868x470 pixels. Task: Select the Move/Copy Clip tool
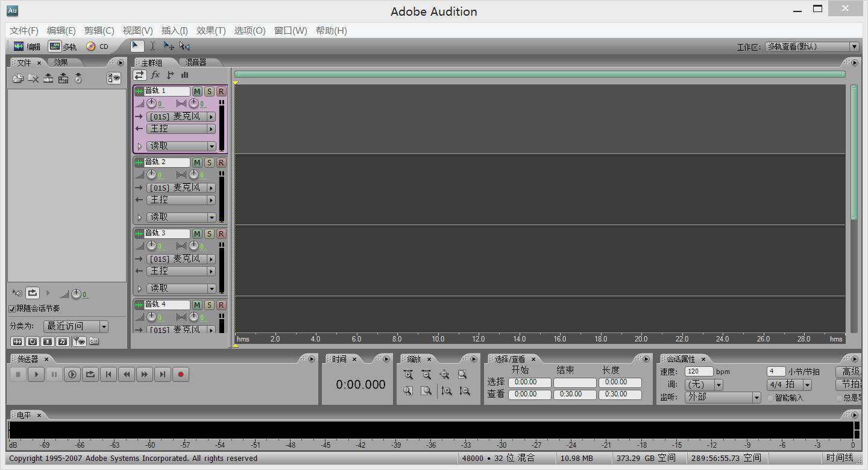[169, 46]
